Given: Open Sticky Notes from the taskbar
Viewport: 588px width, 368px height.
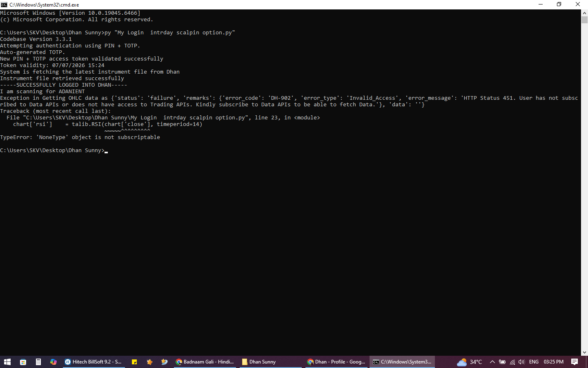Looking at the screenshot, I should (x=134, y=362).
